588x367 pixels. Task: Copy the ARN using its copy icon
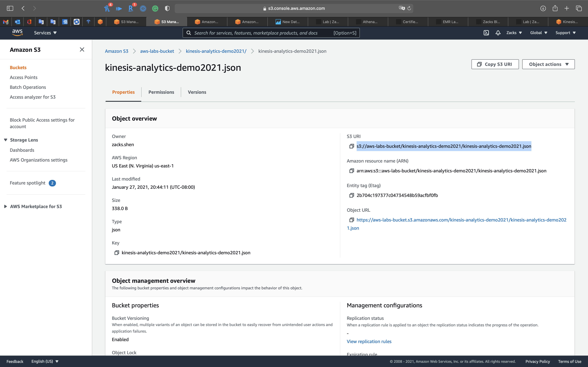[351, 171]
